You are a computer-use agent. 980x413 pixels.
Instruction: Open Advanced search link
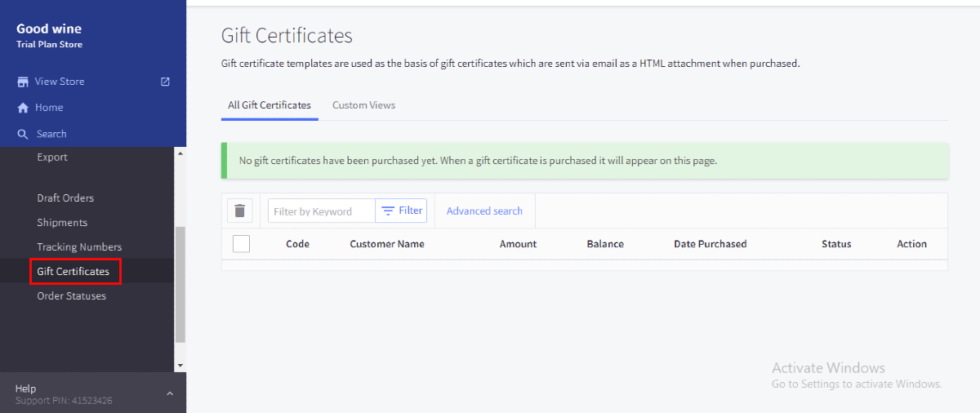[x=484, y=211]
